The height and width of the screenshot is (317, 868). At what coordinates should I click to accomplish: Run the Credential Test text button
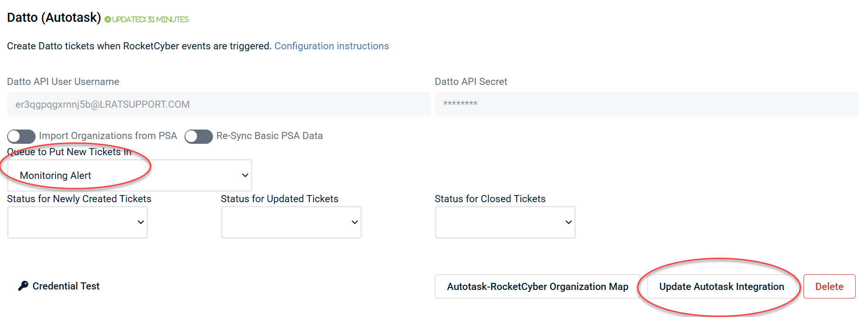tap(66, 286)
